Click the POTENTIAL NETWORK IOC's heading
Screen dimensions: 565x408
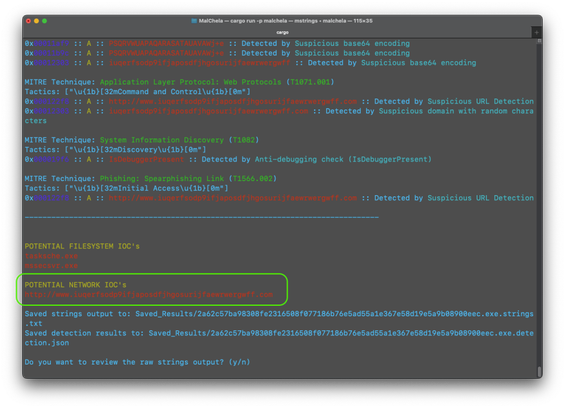[76, 285]
